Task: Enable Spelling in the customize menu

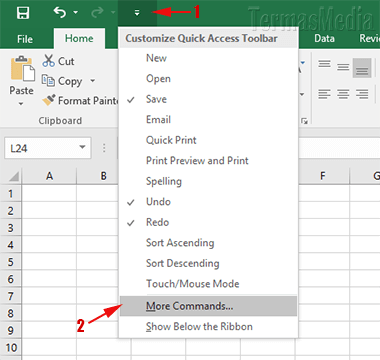Action: (208, 181)
